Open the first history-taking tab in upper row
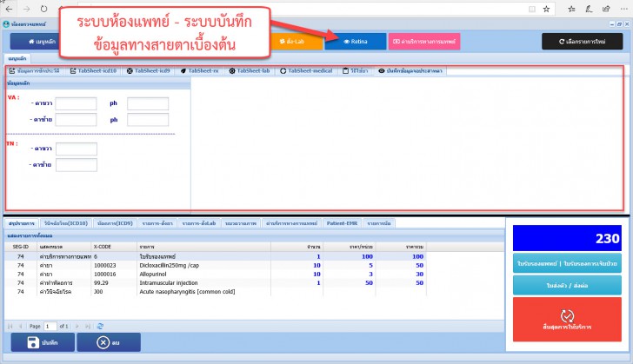The image size is (633, 364). [x=34, y=70]
